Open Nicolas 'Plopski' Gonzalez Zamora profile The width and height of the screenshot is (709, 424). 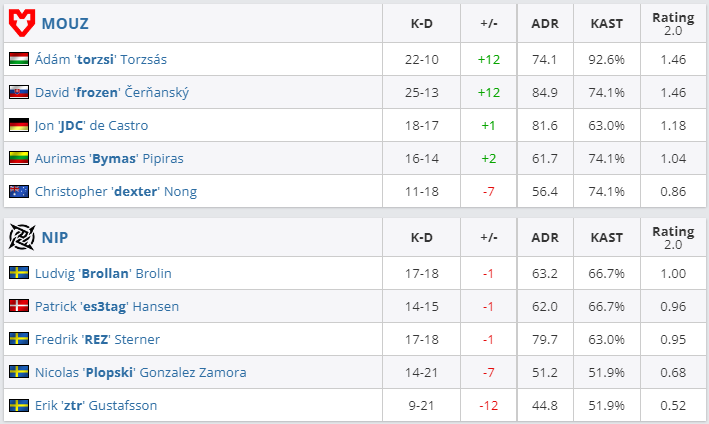pos(141,372)
